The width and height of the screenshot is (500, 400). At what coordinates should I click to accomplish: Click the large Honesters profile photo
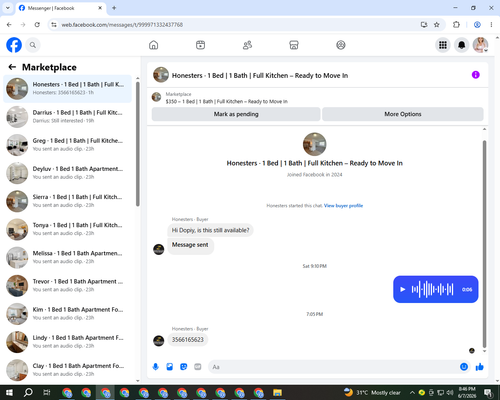tap(314, 144)
